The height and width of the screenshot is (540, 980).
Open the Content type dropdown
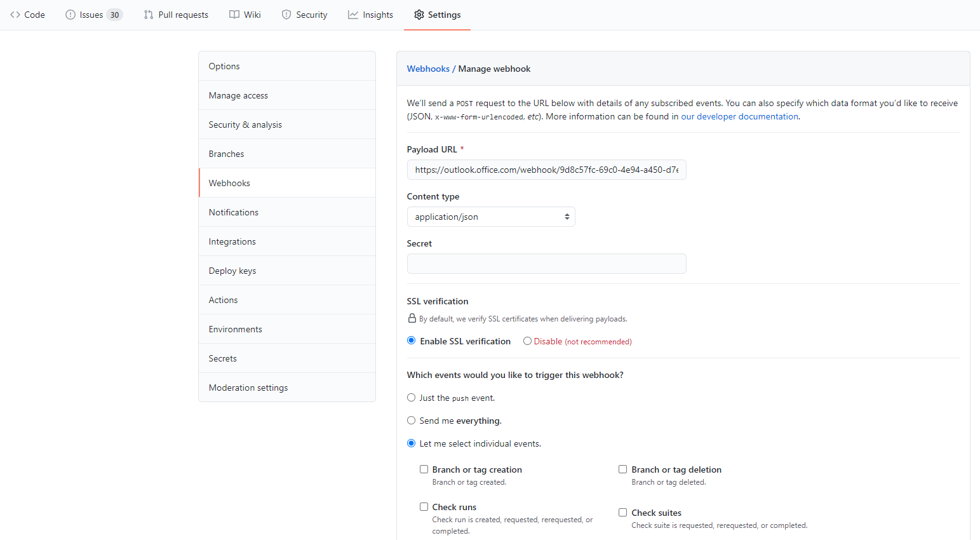point(491,217)
